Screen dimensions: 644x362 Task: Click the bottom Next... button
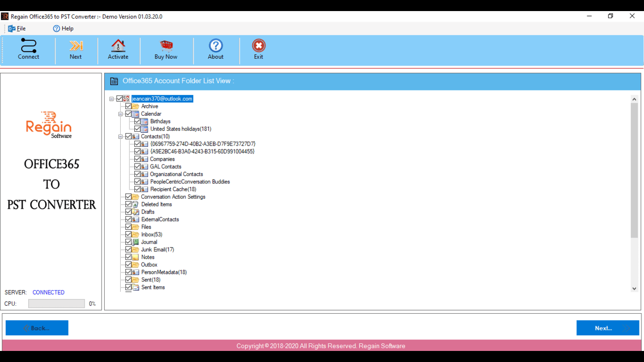click(608, 328)
